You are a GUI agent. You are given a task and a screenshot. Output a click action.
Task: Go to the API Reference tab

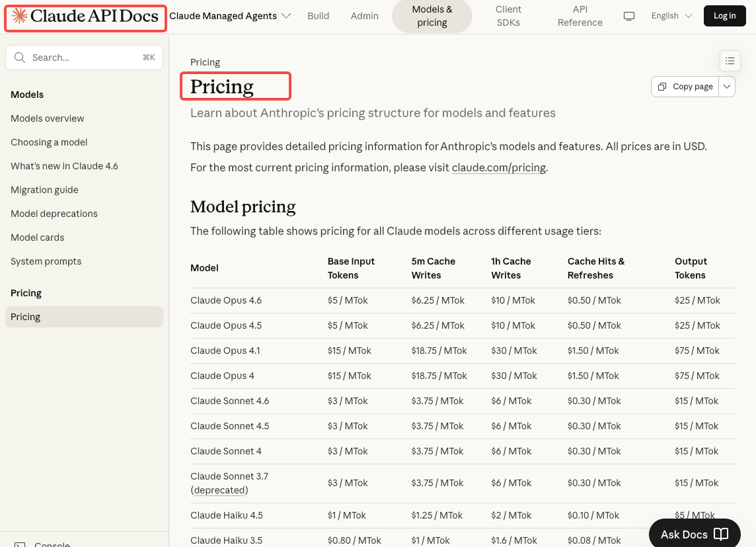pyautogui.click(x=580, y=16)
